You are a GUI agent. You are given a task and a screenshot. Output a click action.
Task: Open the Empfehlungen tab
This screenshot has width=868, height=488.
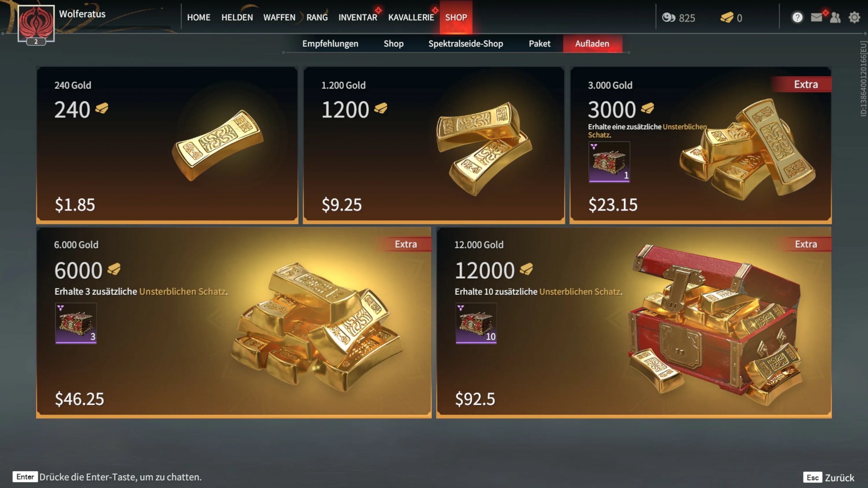[330, 44]
